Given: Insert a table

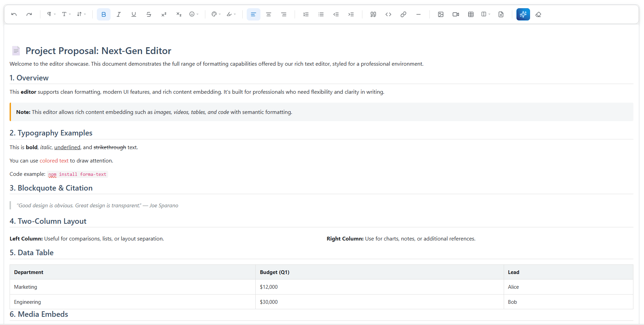Looking at the screenshot, I should point(471,14).
